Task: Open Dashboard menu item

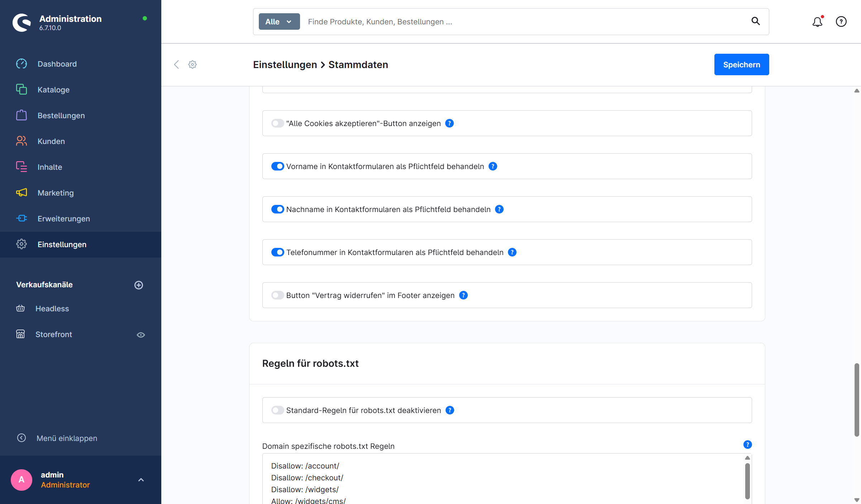Action: coord(81,64)
